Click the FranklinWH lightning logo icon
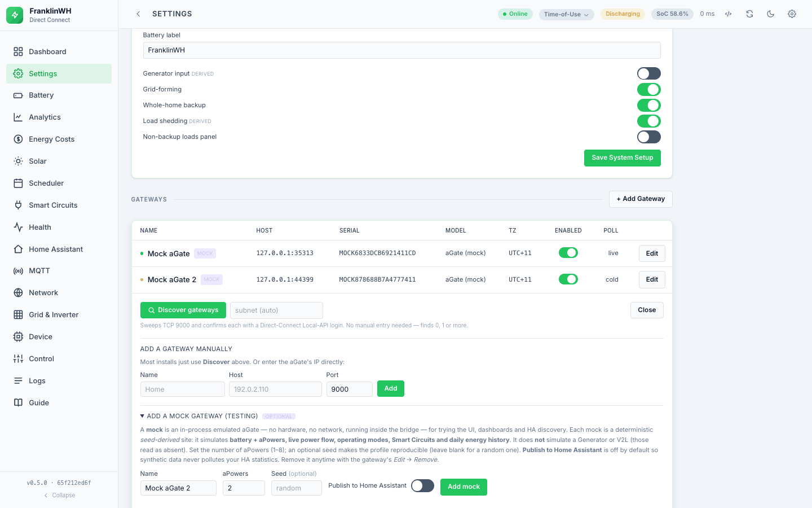Viewport: 812px width, 508px height. (x=15, y=15)
